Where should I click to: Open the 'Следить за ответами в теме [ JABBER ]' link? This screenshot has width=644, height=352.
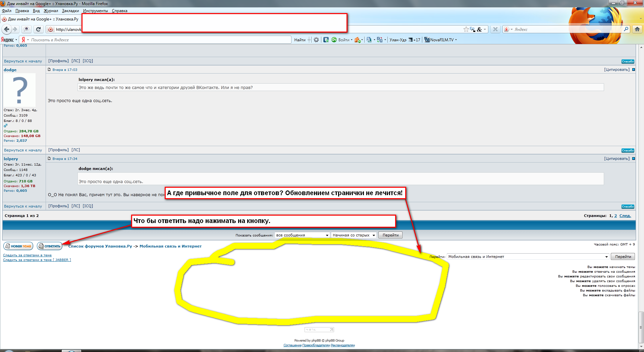point(37,260)
